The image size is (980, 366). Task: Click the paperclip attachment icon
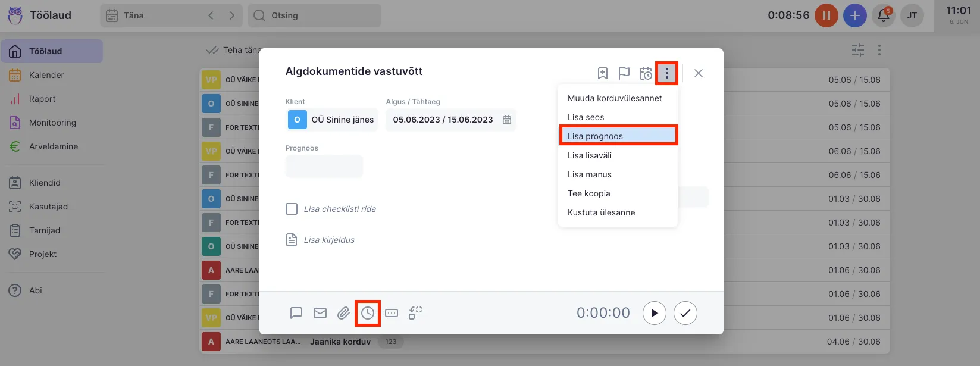pyautogui.click(x=343, y=313)
